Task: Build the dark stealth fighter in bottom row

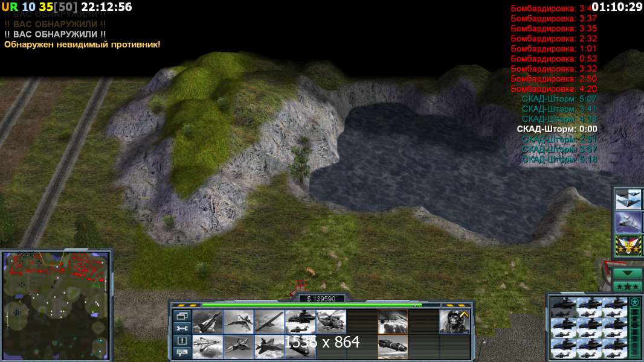Action: pos(269,346)
